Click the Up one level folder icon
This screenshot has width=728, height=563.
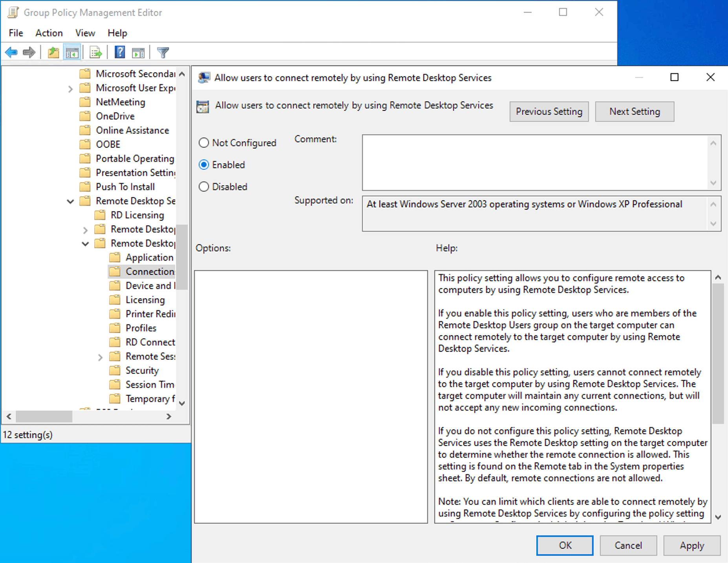[53, 52]
